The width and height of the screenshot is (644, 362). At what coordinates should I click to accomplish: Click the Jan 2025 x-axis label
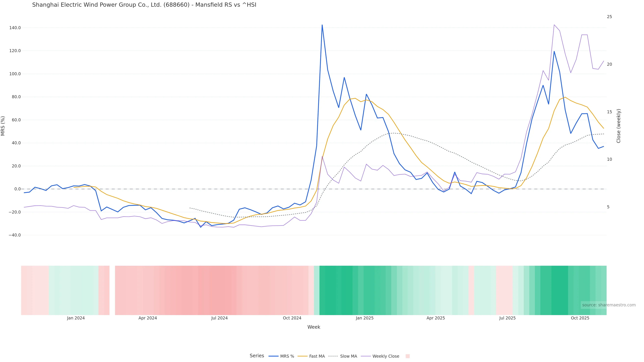(364, 318)
